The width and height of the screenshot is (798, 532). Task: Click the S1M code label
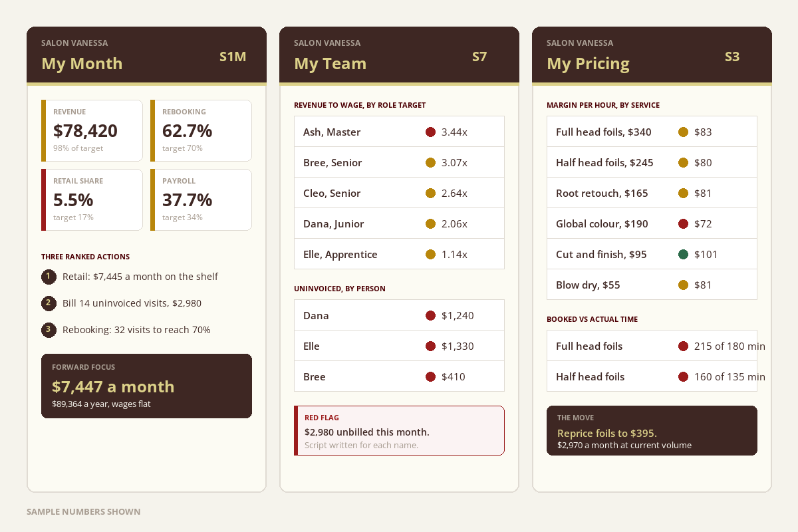click(233, 57)
